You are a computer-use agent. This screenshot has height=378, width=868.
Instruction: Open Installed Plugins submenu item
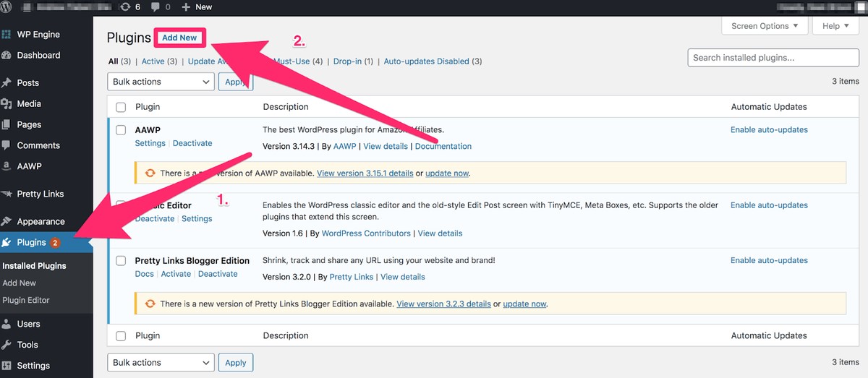tap(34, 266)
